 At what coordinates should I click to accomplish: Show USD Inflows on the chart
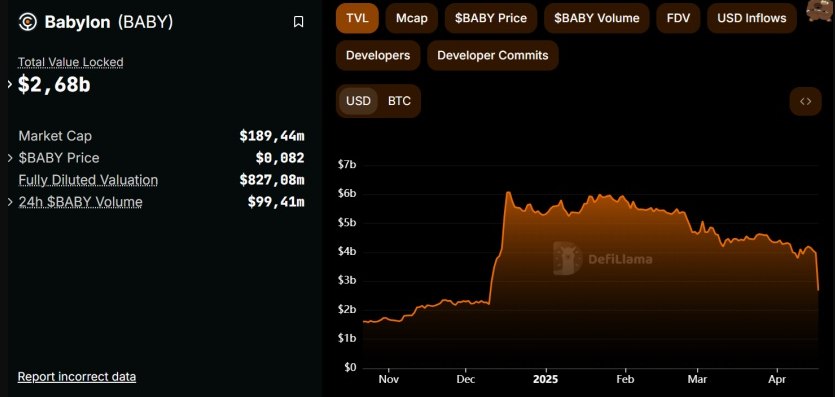pos(752,18)
